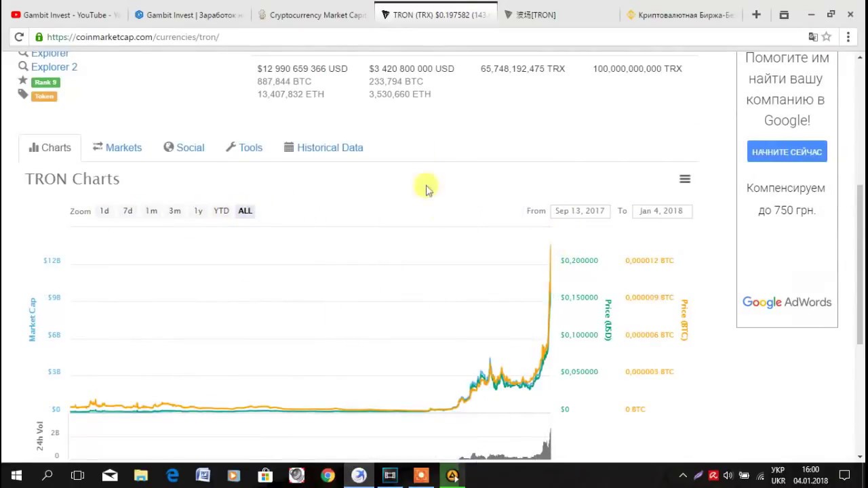Set chart zoom to 1d
868x488 pixels.
click(x=104, y=211)
